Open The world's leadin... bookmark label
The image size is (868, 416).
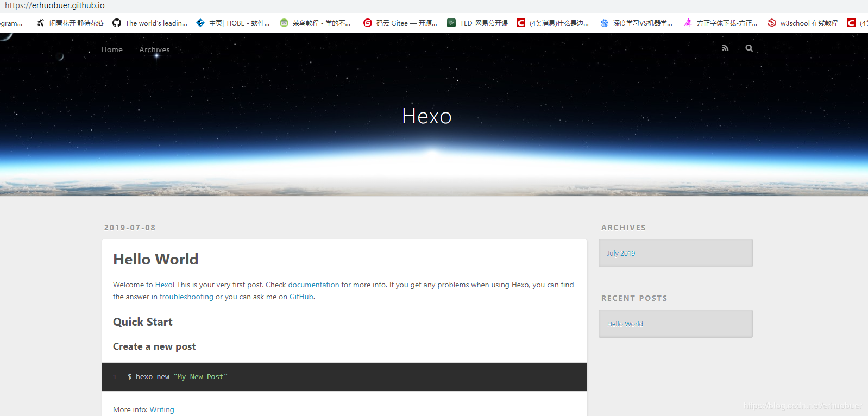pos(156,23)
